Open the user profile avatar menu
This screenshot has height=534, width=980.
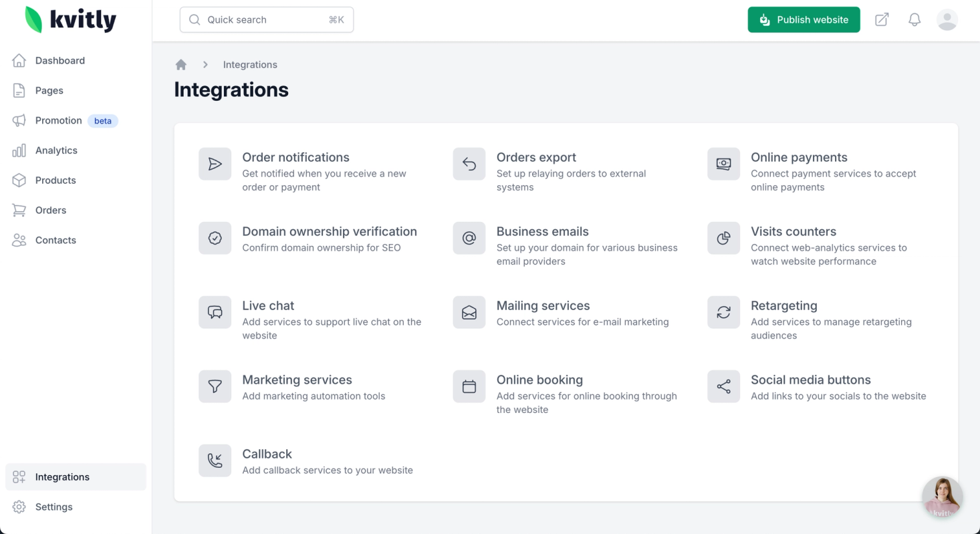947,20
